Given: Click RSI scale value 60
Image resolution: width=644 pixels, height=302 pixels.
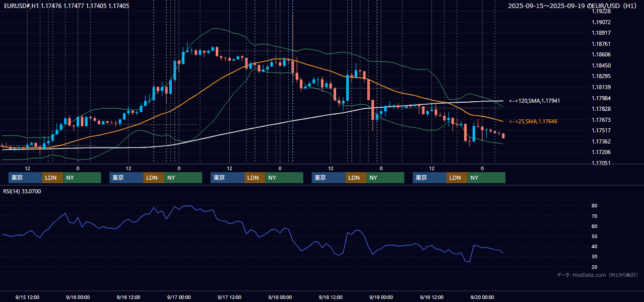Looking at the screenshot, I should click(595, 226).
